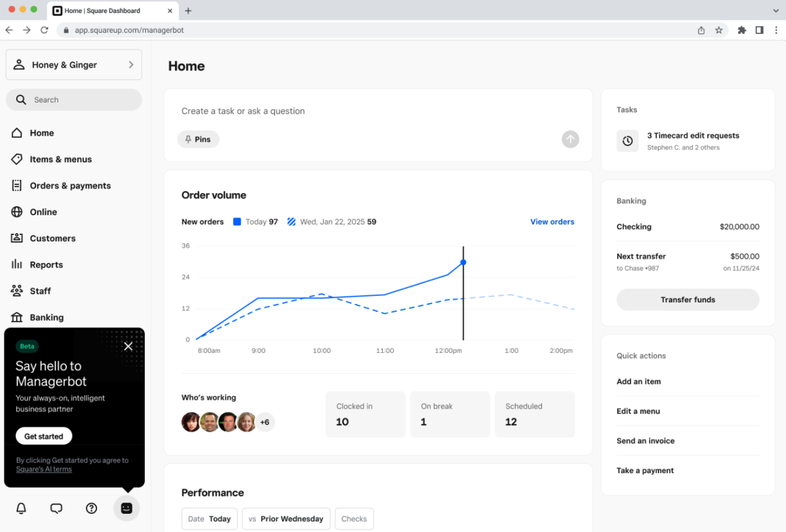Click the timecard clock icon in Tasks

pos(627,141)
